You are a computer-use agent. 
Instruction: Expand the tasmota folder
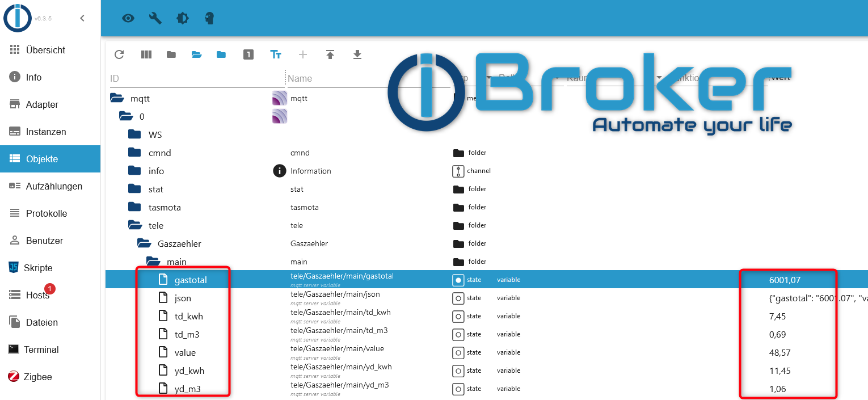coord(134,207)
